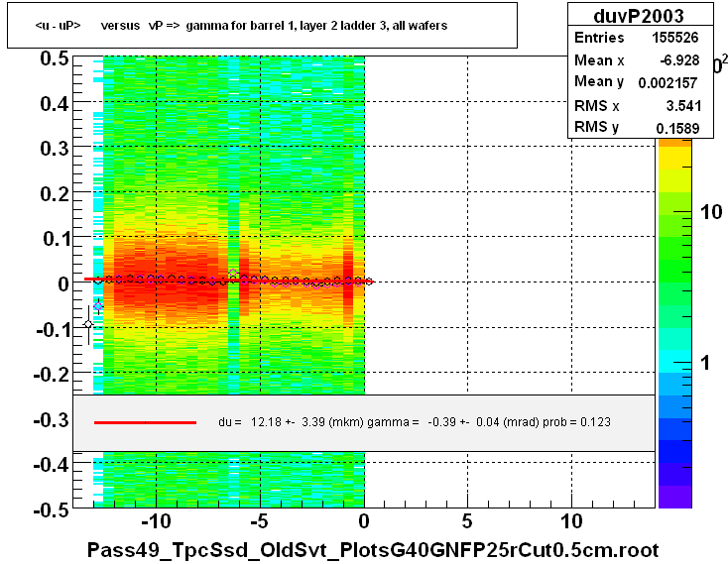Click the red line sample in legend
This screenshot has width=728, height=564.
click(x=145, y=422)
